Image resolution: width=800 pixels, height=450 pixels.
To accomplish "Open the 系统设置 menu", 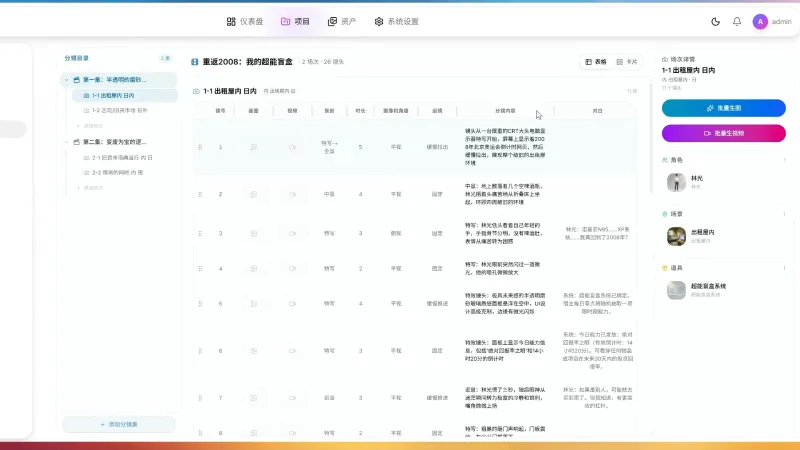I will (396, 21).
